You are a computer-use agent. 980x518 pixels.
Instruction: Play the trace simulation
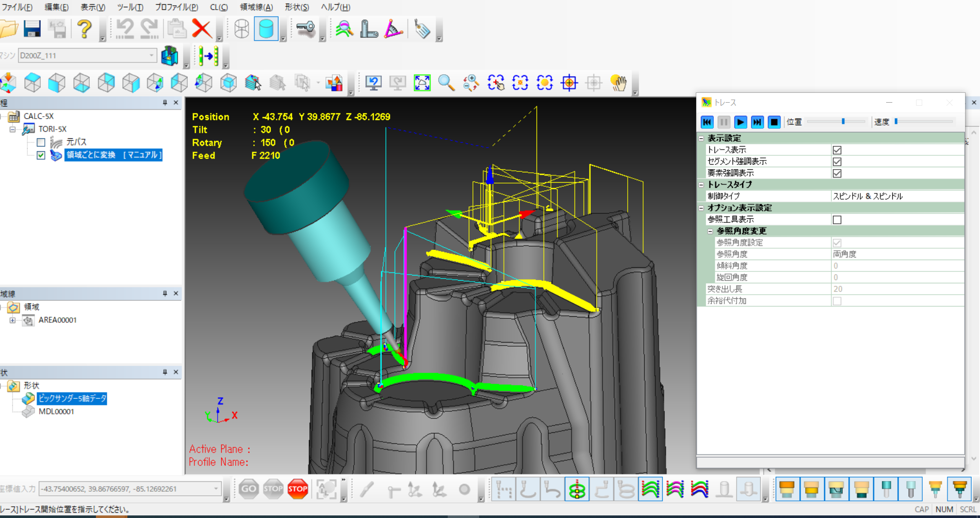740,122
